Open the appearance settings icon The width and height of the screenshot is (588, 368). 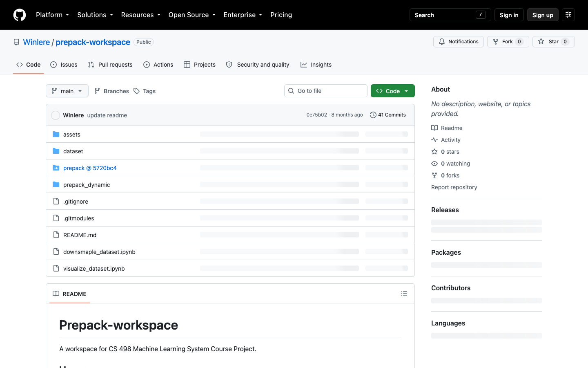point(568,15)
